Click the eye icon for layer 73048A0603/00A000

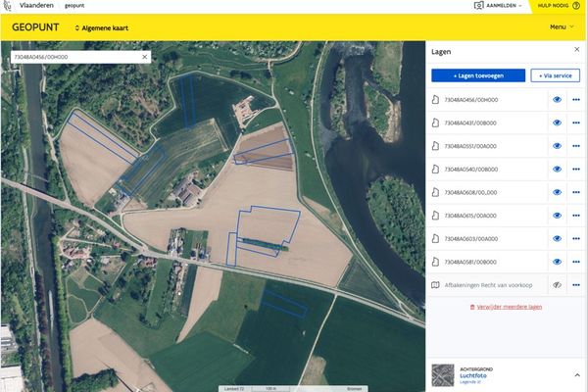(557, 238)
